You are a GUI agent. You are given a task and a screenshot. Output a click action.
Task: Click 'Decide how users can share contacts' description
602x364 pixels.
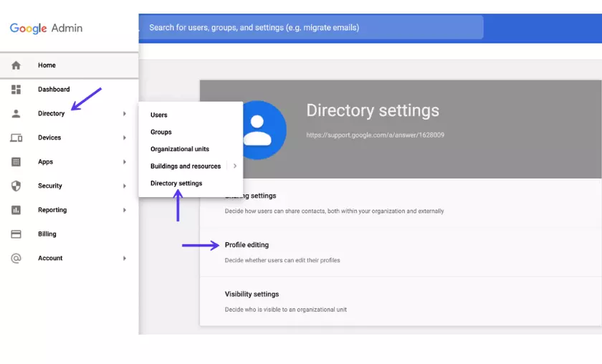tap(334, 211)
